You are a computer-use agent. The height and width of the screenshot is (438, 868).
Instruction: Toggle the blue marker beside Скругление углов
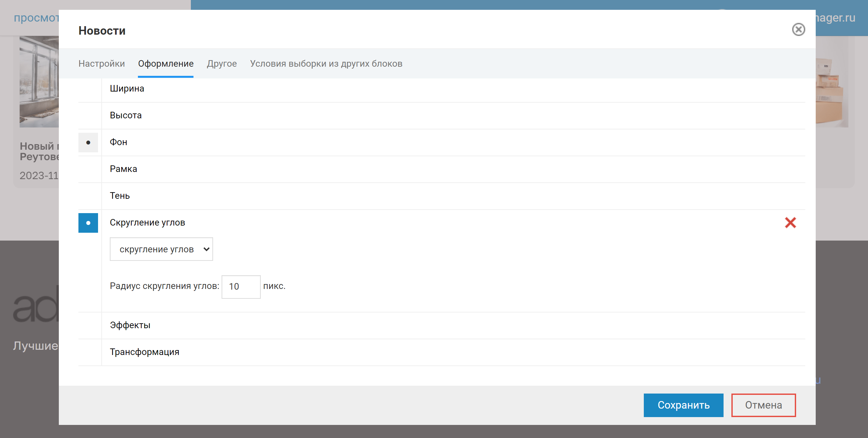(88, 223)
